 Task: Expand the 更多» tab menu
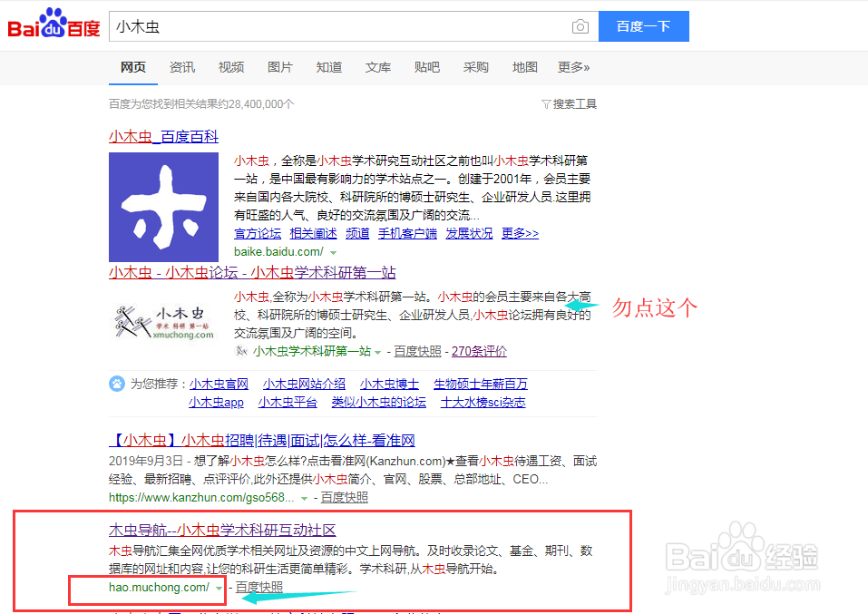(x=573, y=67)
